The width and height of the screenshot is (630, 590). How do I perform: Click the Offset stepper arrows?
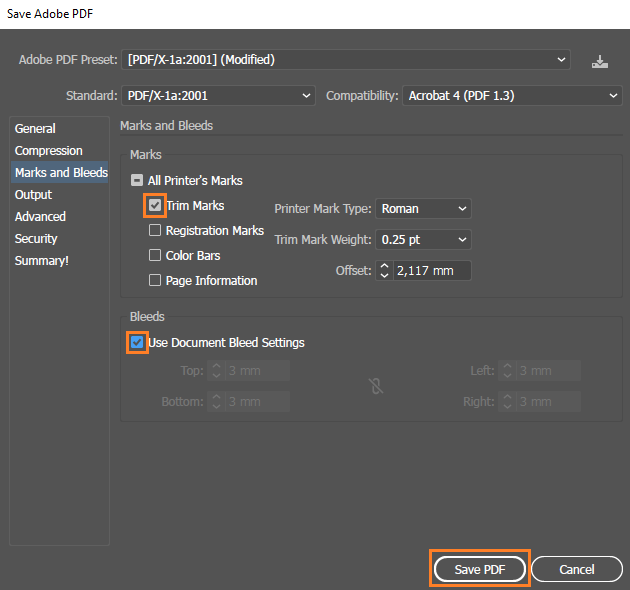click(x=385, y=270)
